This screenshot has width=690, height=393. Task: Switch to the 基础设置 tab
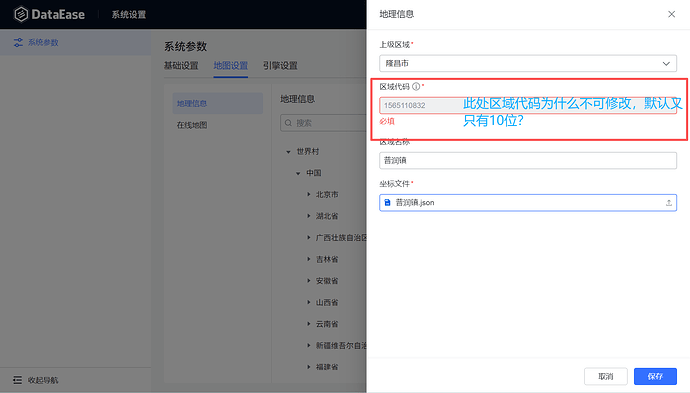[x=181, y=66]
